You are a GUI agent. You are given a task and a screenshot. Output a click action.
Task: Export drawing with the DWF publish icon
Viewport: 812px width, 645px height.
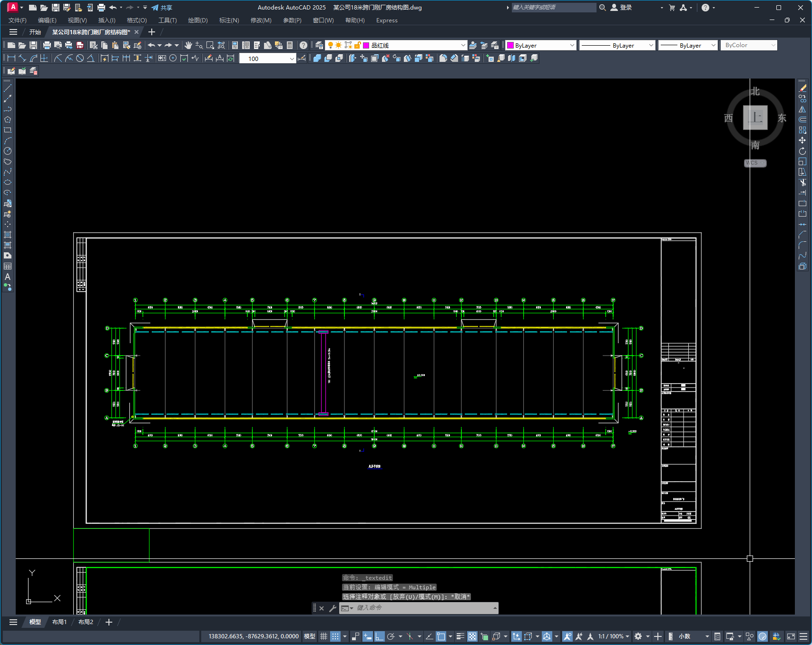[x=80, y=45]
